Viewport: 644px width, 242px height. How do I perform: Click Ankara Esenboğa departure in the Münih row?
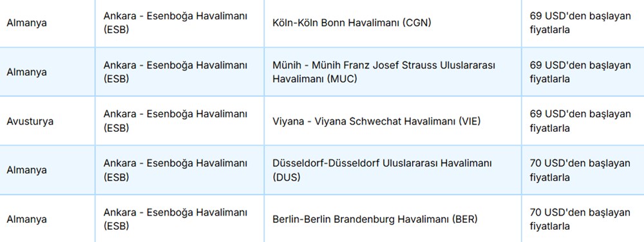tap(175, 72)
